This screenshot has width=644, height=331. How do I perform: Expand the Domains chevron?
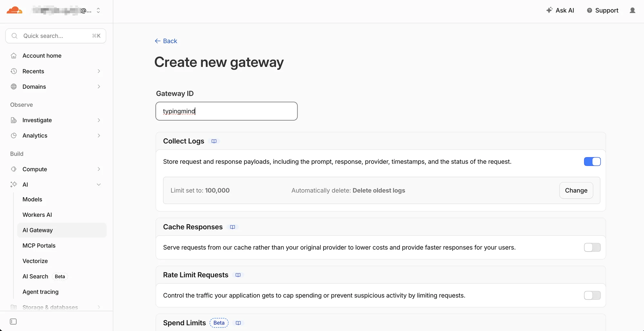pos(99,87)
